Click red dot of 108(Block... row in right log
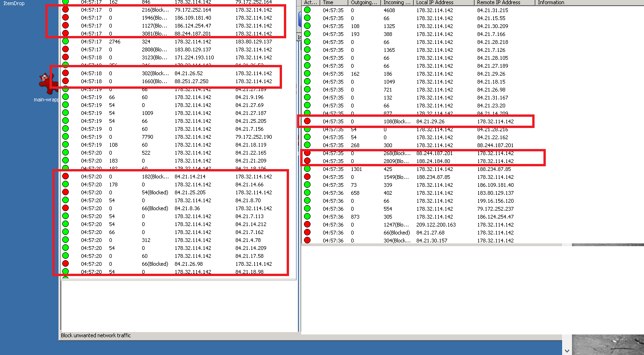This screenshot has width=644, height=355. pos(307,121)
